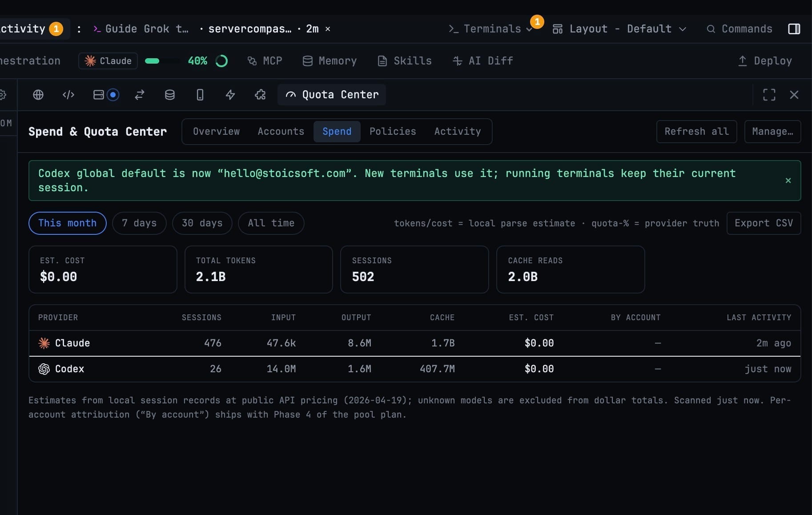This screenshot has width=812, height=515.
Task: Click the Last Activity column header
Action: click(759, 318)
